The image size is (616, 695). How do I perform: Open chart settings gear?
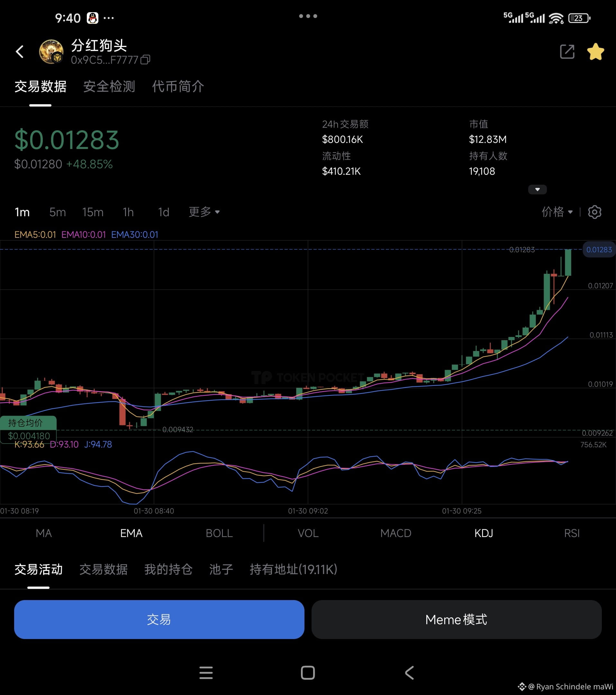(x=594, y=212)
